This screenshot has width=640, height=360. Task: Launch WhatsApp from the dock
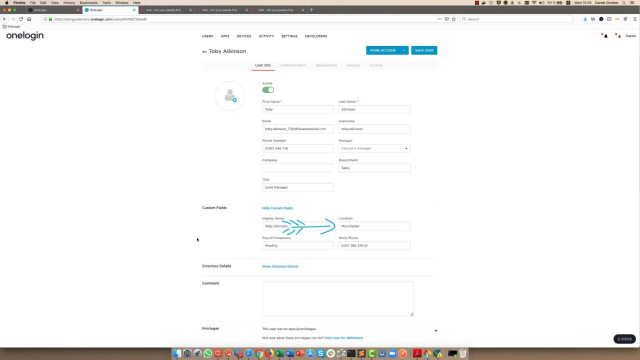[208, 353]
